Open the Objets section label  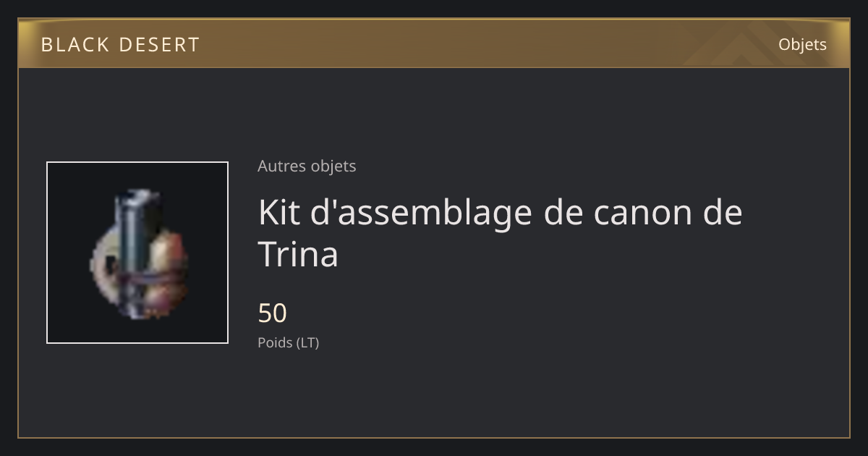pos(802,44)
